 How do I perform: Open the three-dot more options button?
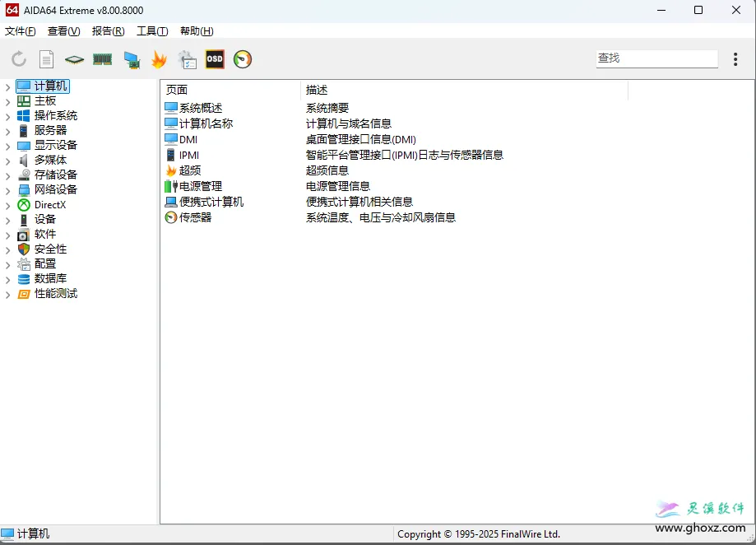pyautogui.click(x=735, y=59)
